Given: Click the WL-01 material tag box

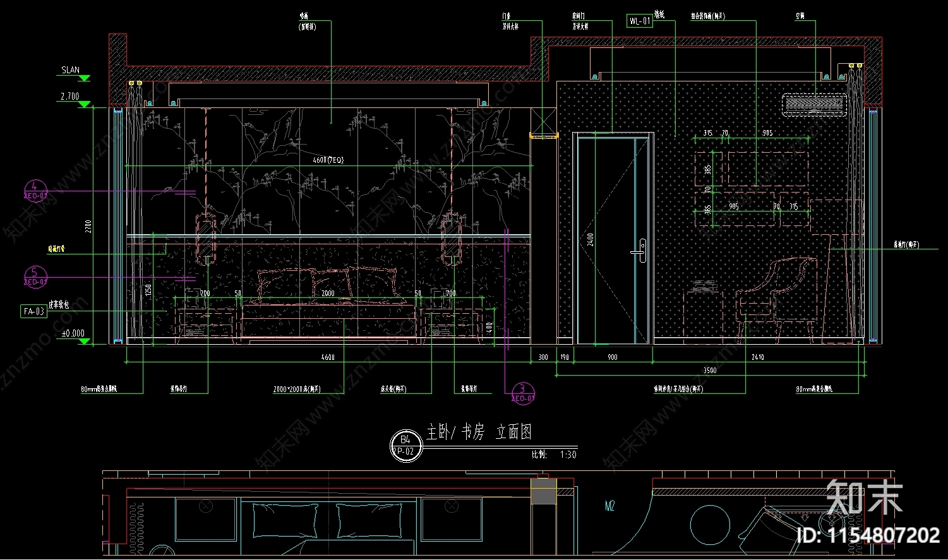Looking at the screenshot, I should point(640,21).
